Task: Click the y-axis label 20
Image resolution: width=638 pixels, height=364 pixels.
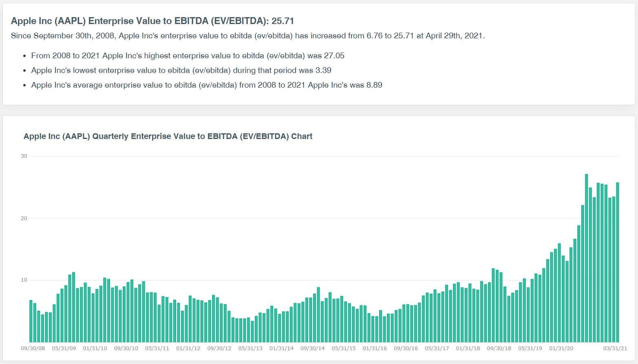Action: (x=24, y=218)
